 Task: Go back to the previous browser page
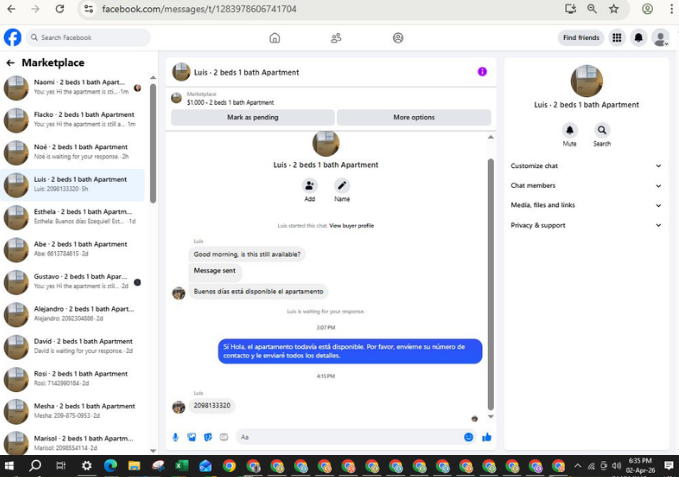[12, 9]
